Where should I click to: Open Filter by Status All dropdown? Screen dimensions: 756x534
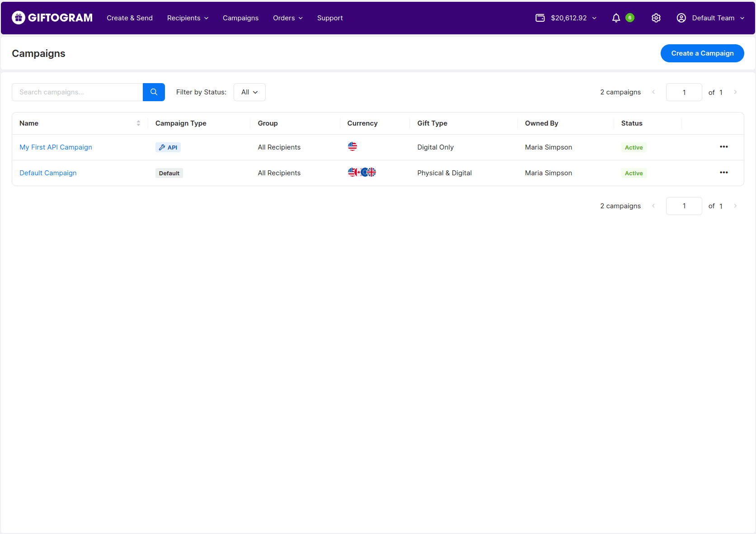249,92
